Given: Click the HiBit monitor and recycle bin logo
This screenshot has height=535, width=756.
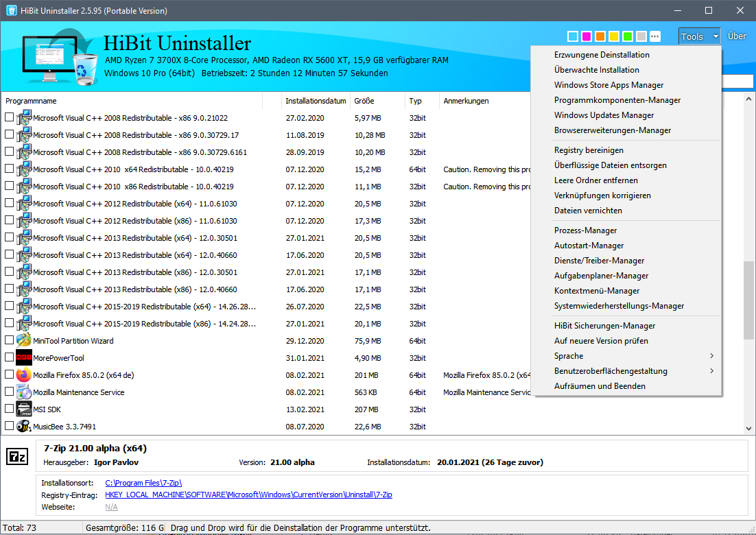Looking at the screenshot, I should pyautogui.click(x=59, y=58).
